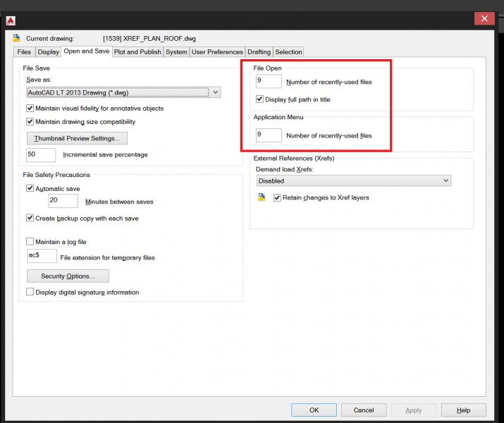
Task: Open the User Preferences tab
Action: point(217,52)
